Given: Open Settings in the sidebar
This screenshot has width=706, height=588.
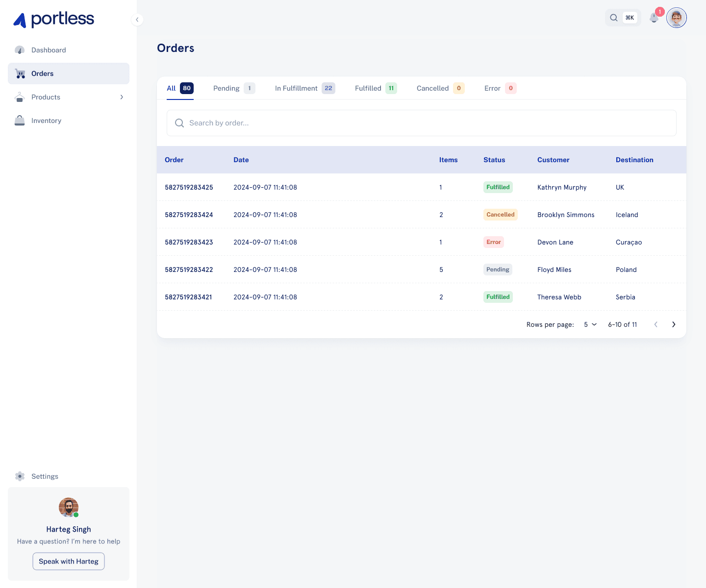Looking at the screenshot, I should pyautogui.click(x=69, y=476).
